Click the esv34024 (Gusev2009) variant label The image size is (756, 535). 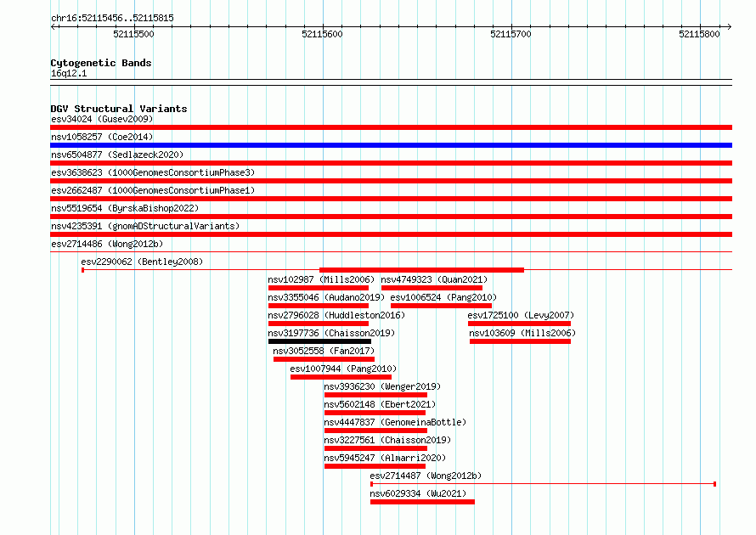(102, 119)
